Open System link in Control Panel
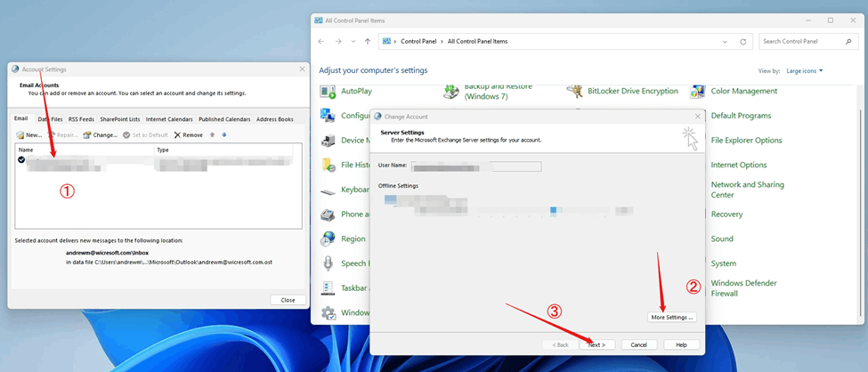The width and height of the screenshot is (868, 372). [x=724, y=263]
